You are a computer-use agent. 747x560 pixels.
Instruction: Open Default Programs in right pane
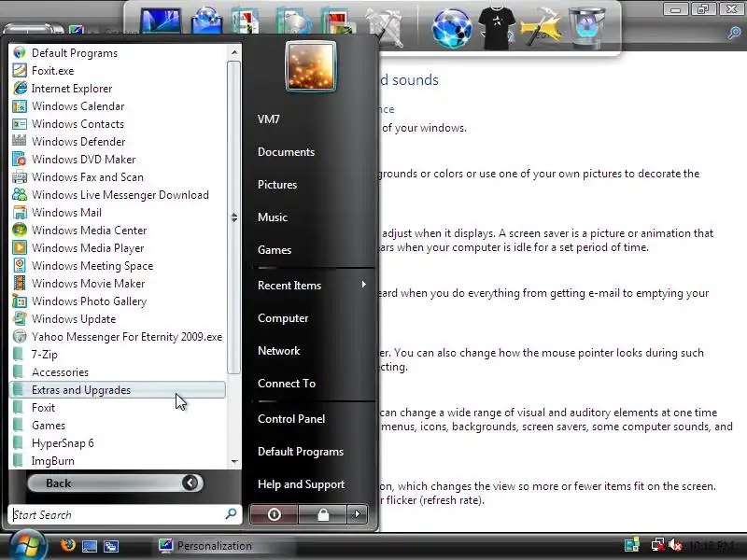coord(301,452)
